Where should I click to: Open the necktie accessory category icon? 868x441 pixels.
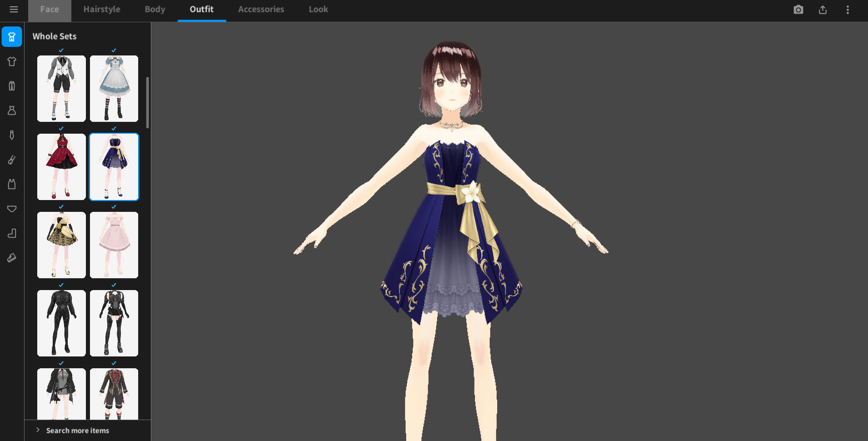[12, 135]
